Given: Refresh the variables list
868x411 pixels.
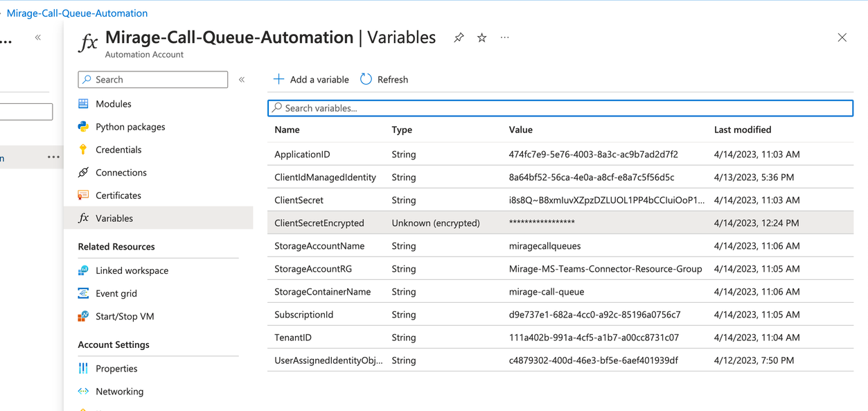Looking at the screenshot, I should (x=384, y=80).
